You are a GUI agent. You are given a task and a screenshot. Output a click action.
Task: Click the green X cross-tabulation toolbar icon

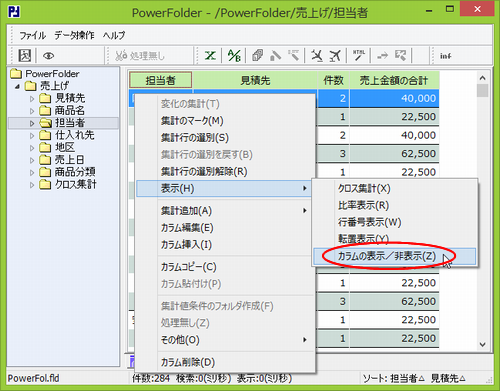point(210,55)
